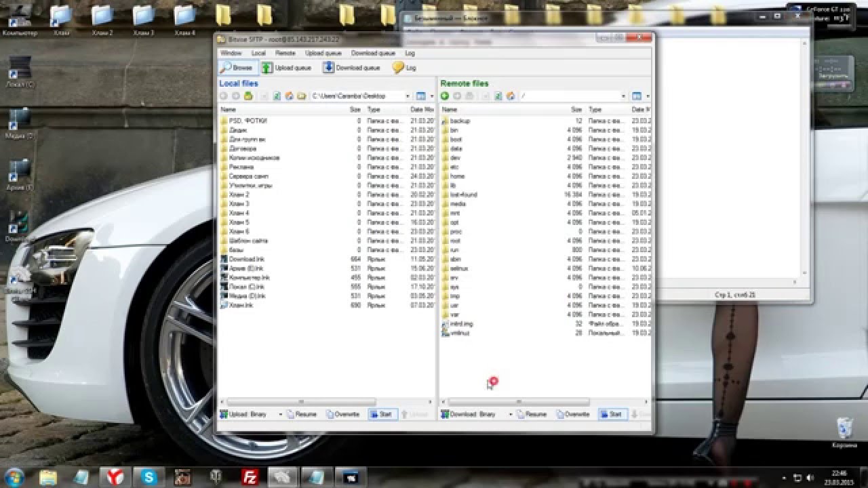This screenshot has width=868, height=488.
Task: Open the local path dropdown
Action: click(x=408, y=96)
